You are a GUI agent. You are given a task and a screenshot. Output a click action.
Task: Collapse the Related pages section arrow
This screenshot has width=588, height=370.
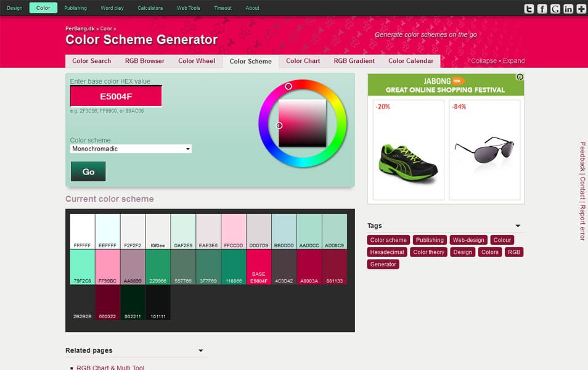coord(201,351)
